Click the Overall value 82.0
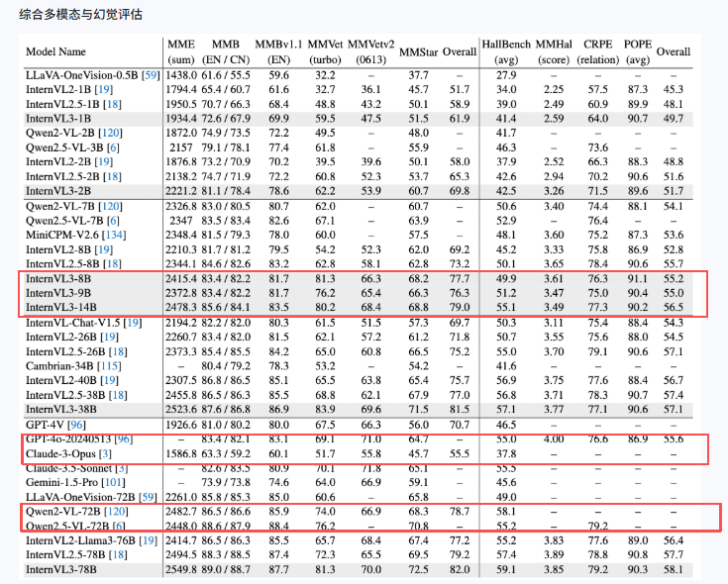 pyautogui.click(x=460, y=569)
